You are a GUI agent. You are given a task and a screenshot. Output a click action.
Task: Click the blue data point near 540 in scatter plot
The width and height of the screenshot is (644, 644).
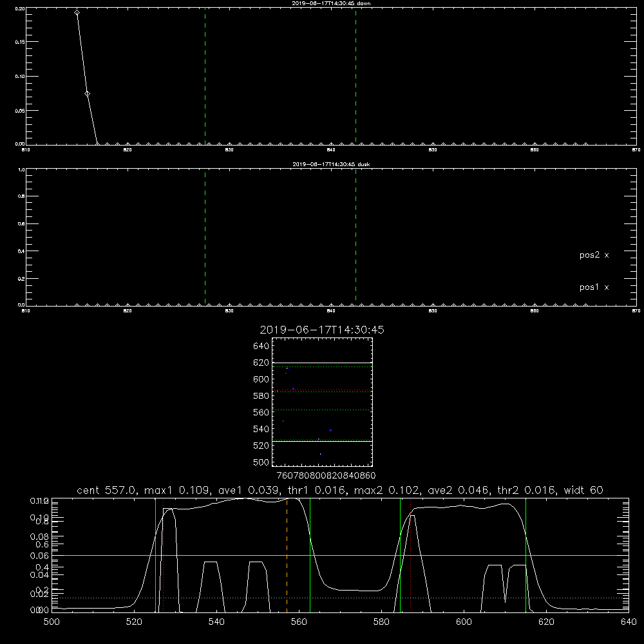click(330, 430)
